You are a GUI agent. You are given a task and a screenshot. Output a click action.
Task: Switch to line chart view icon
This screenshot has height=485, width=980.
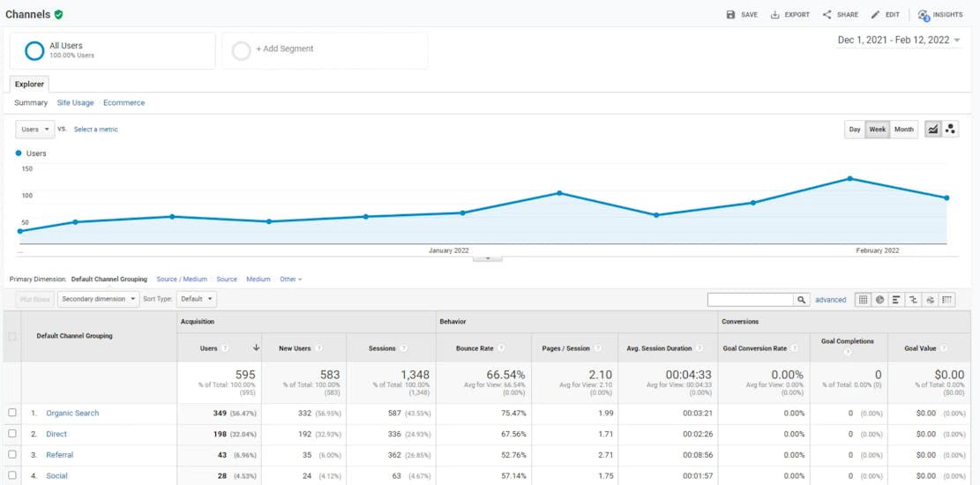coord(933,130)
